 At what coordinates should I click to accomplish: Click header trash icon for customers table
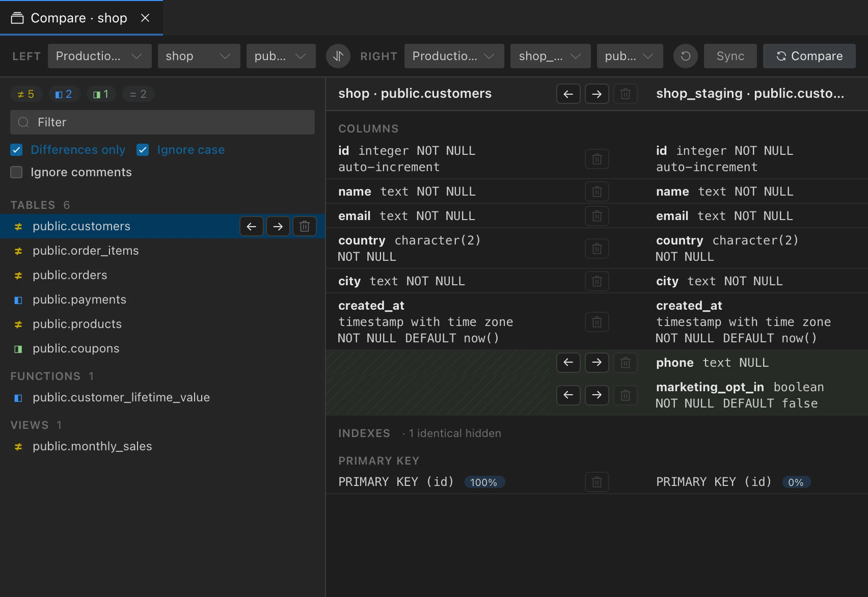pyautogui.click(x=626, y=94)
